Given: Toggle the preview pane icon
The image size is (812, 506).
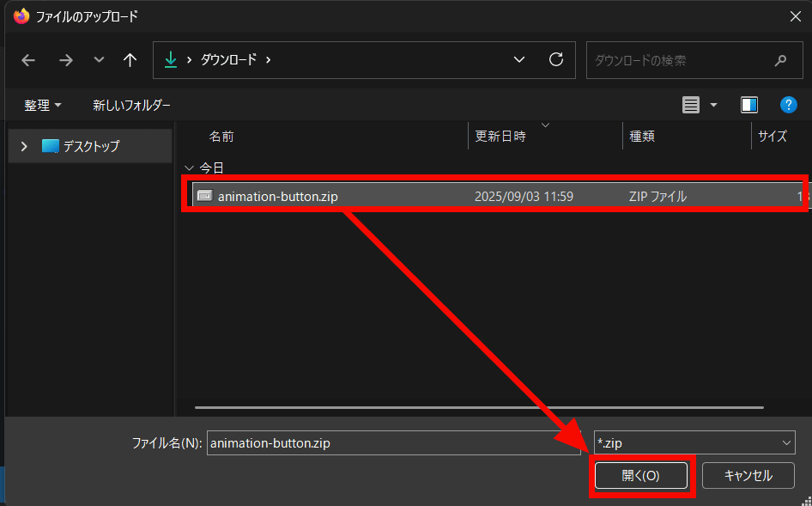Looking at the screenshot, I should coord(749,106).
